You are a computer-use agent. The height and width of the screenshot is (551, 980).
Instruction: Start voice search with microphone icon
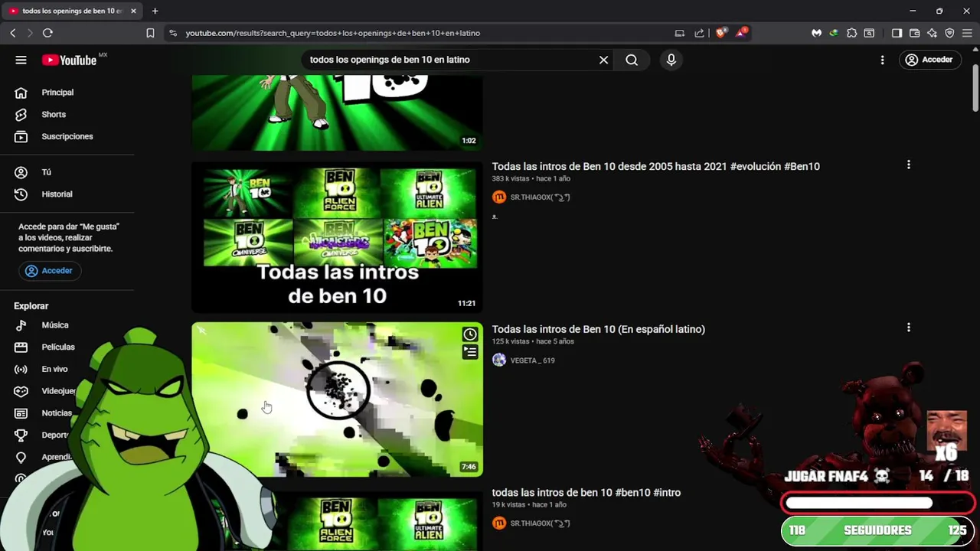pyautogui.click(x=671, y=60)
